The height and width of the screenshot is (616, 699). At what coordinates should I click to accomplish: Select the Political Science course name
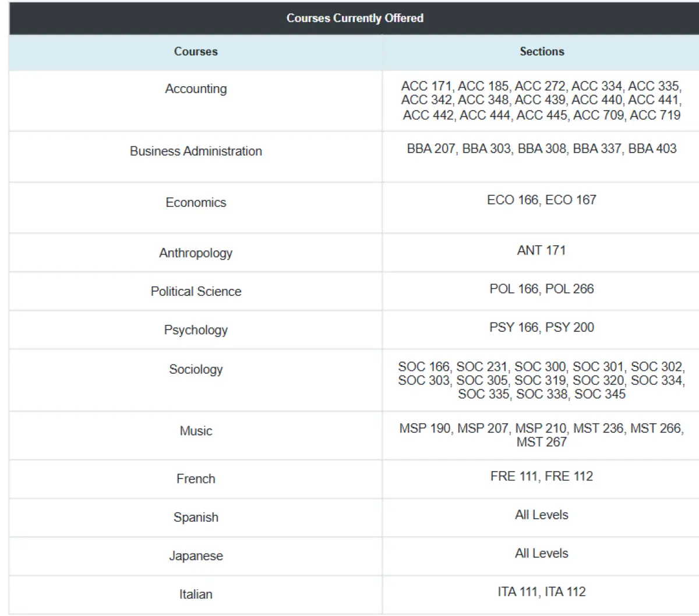click(x=196, y=291)
